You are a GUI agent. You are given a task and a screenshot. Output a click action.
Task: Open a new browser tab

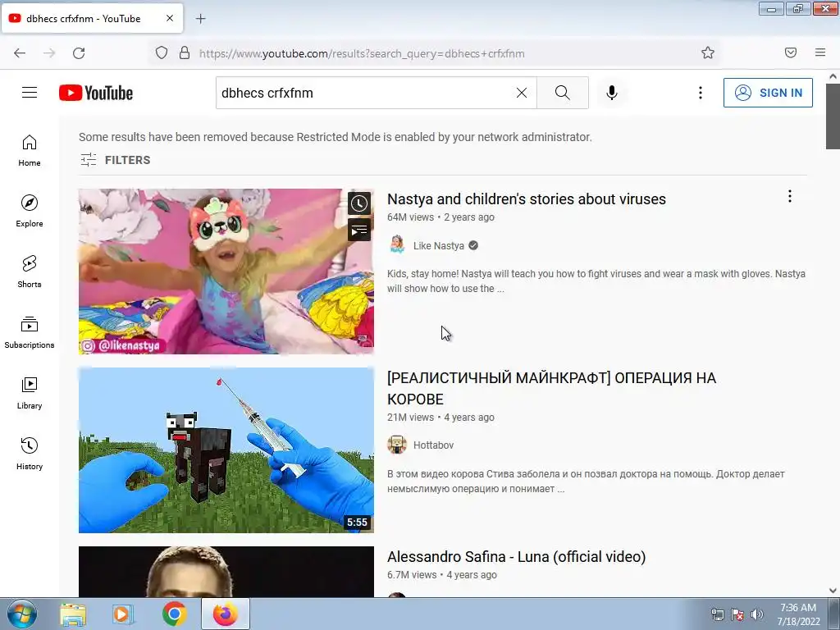pos(200,19)
